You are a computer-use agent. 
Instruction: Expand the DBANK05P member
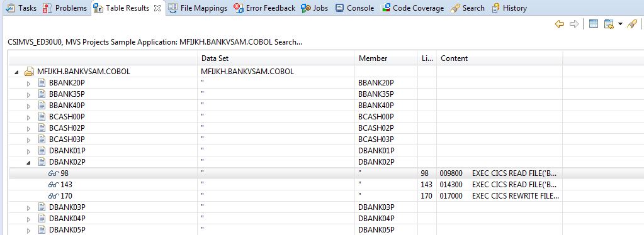(28, 230)
